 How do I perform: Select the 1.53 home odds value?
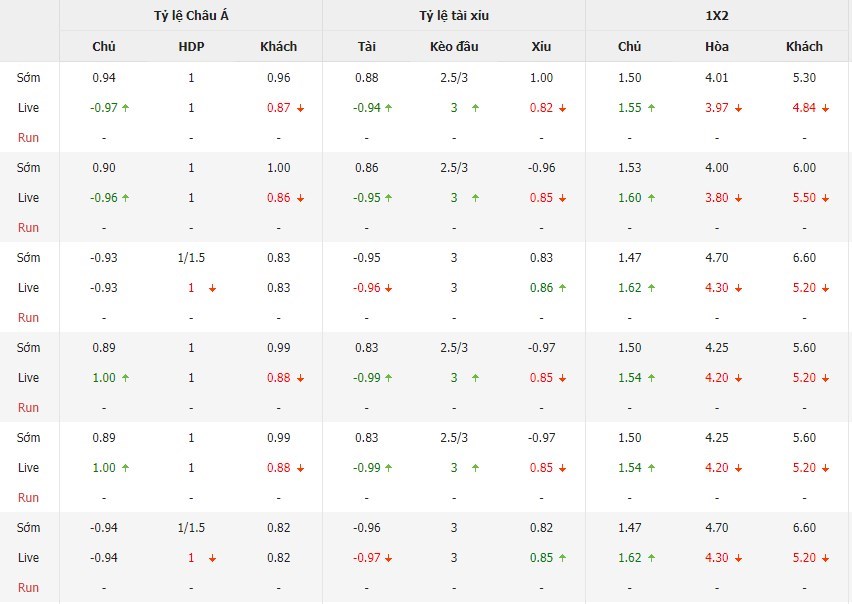click(629, 168)
